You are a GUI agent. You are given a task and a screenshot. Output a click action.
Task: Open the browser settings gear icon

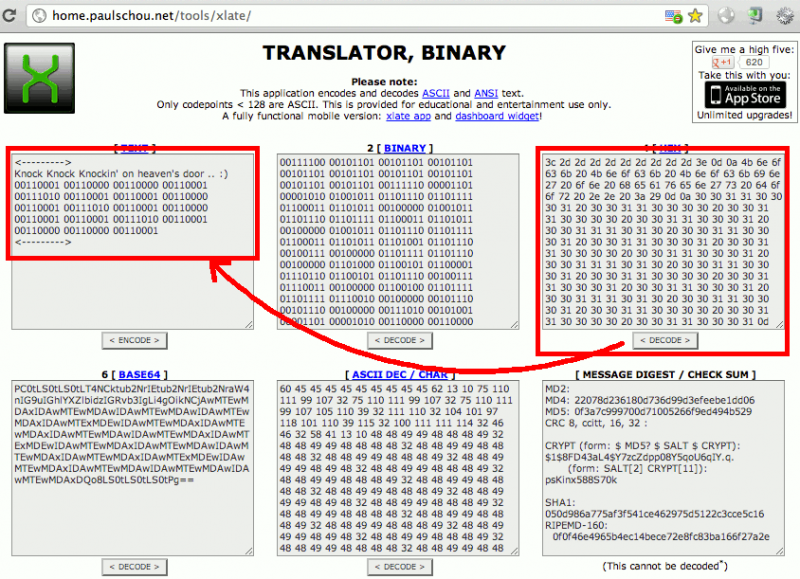point(785,15)
